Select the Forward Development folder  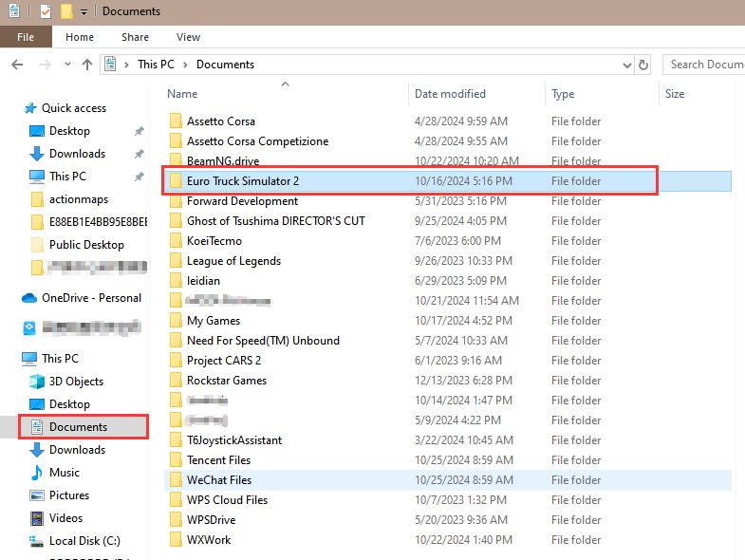242,201
